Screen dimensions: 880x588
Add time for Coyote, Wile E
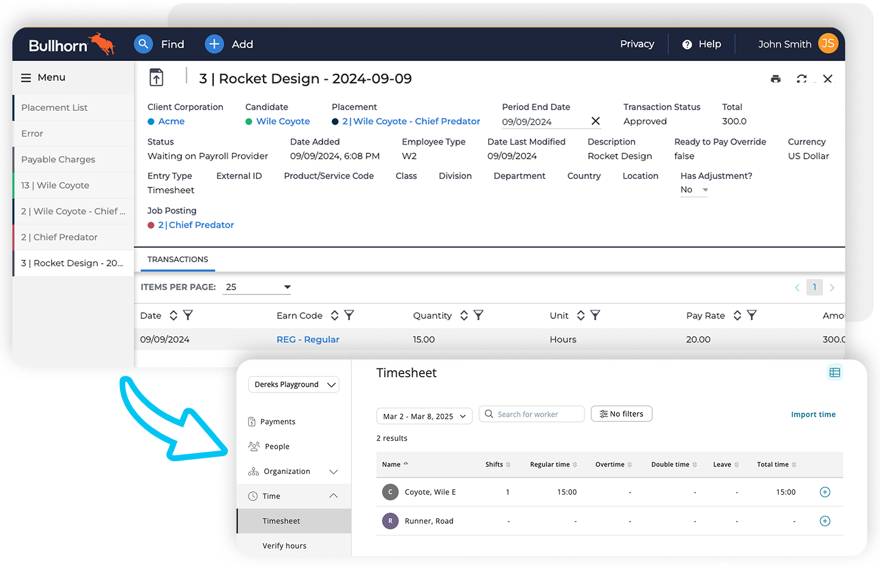pyautogui.click(x=825, y=492)
